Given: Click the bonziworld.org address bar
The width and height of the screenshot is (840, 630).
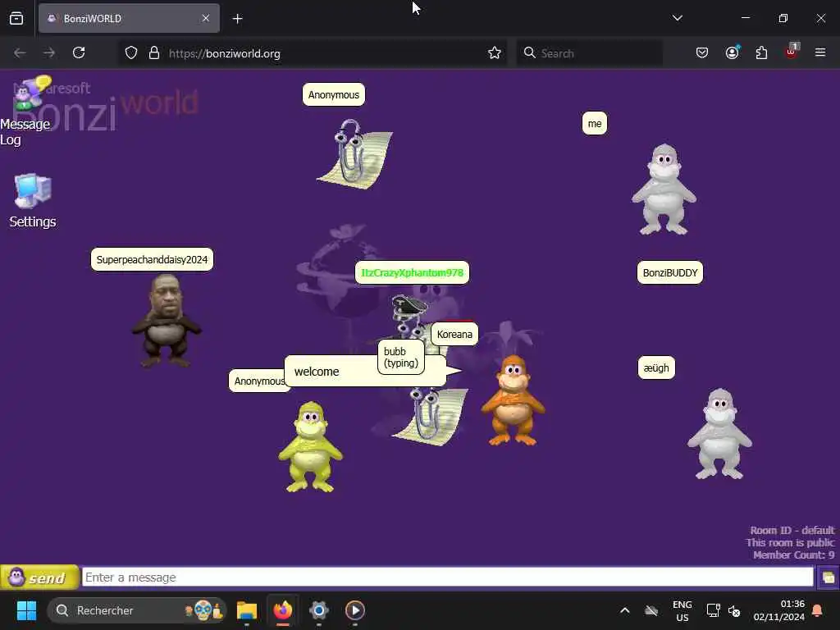Looking at the screenshot, I should (313, 53).
